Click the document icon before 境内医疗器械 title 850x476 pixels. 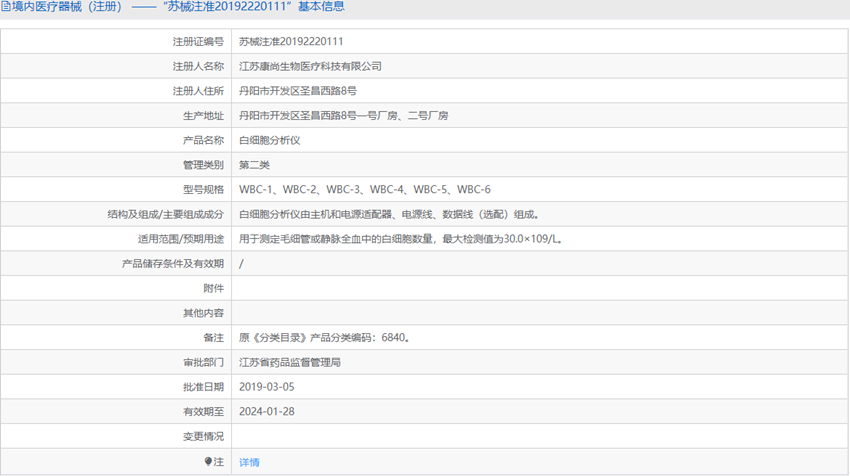[x=5, y=7]
